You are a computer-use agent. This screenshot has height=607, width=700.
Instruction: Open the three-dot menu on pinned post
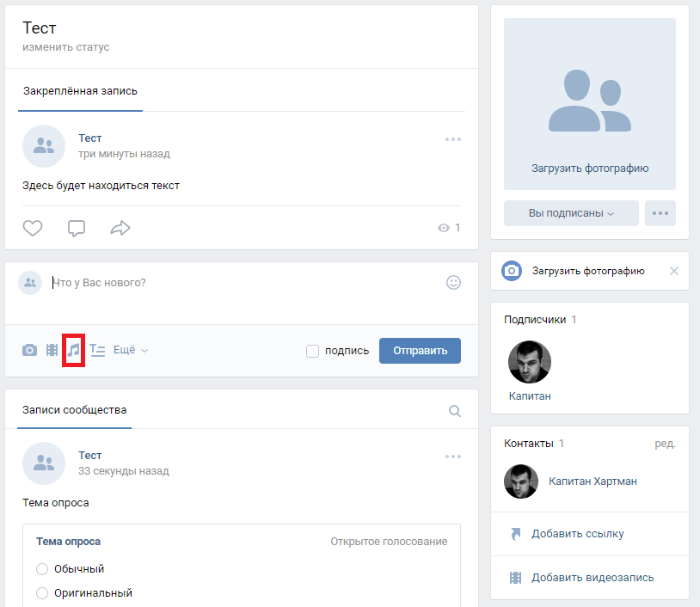(x=453, y=139)
